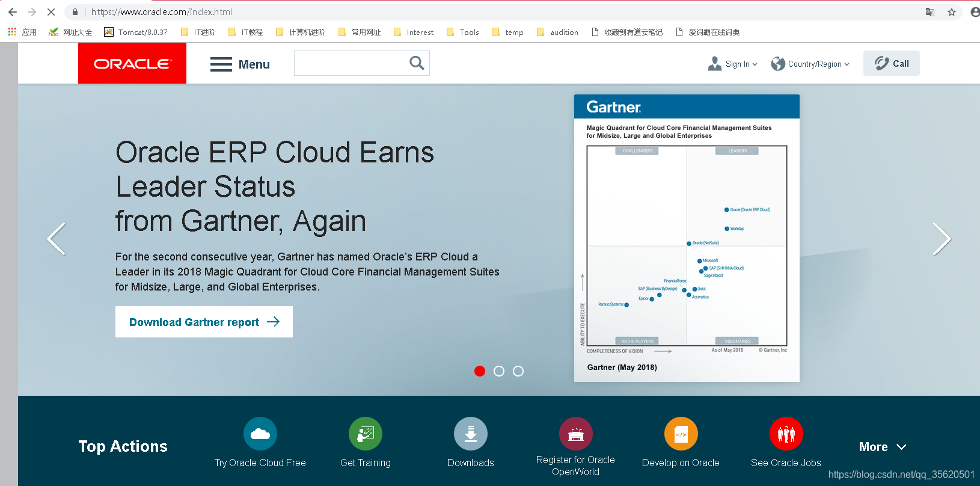Screen dimensions: 980x486
Task: Open the 计算机进阶 bookmark folder
Action: pos(300,32)
